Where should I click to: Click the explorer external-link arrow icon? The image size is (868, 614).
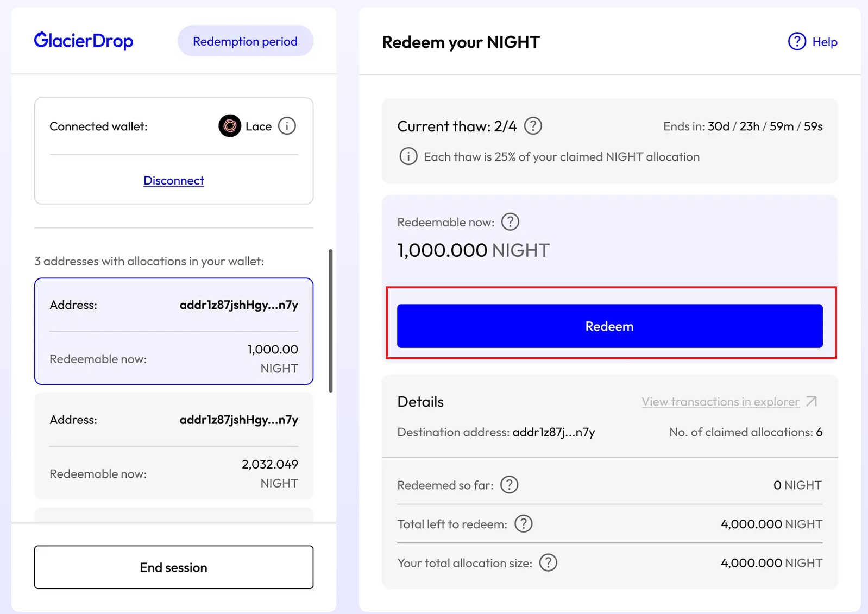pyautogui.click(x=812, y=401)
